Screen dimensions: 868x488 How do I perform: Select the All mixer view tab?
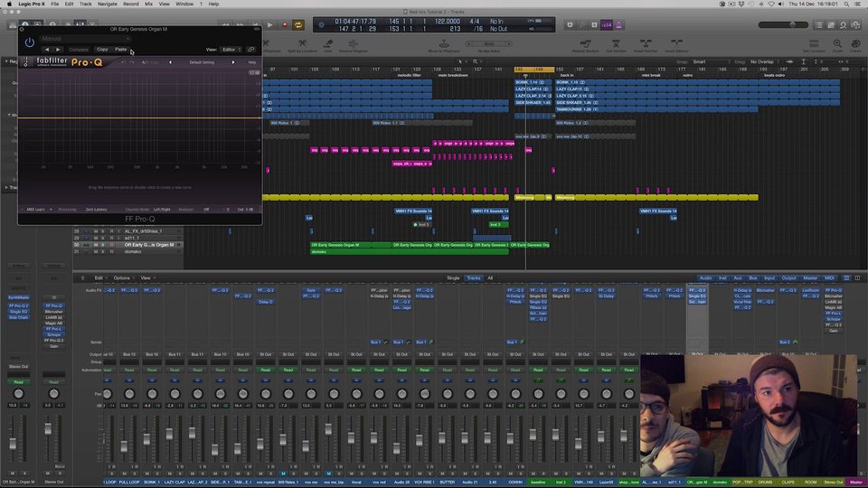490,278
